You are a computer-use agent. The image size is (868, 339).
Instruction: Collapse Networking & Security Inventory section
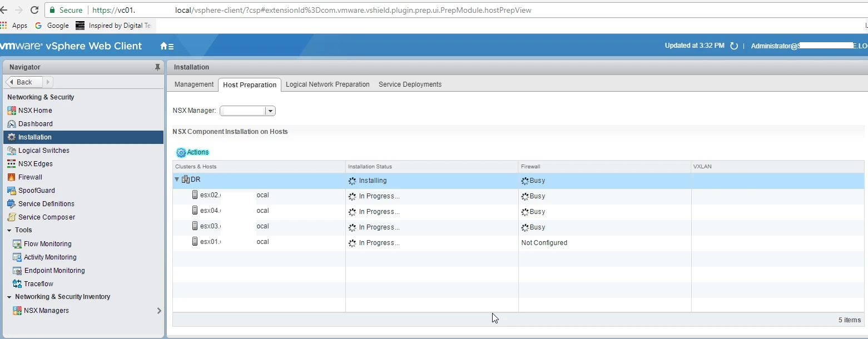pyautogui.click(x=9, y=297)
